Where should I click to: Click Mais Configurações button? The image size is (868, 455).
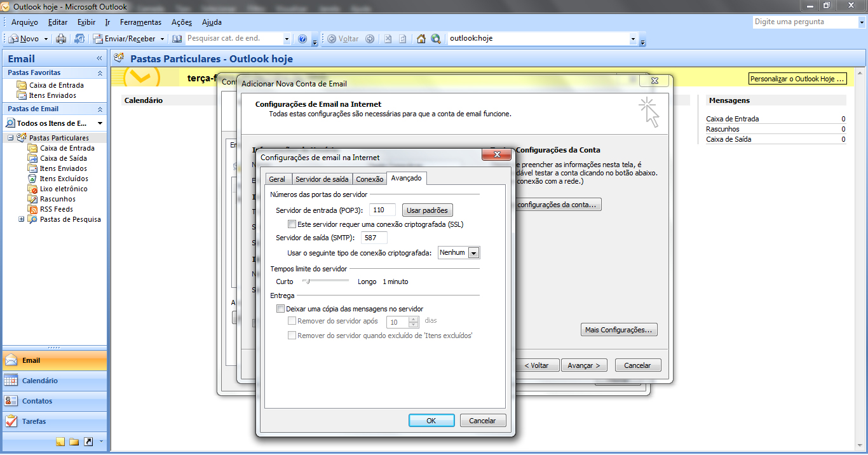point(619,330)
